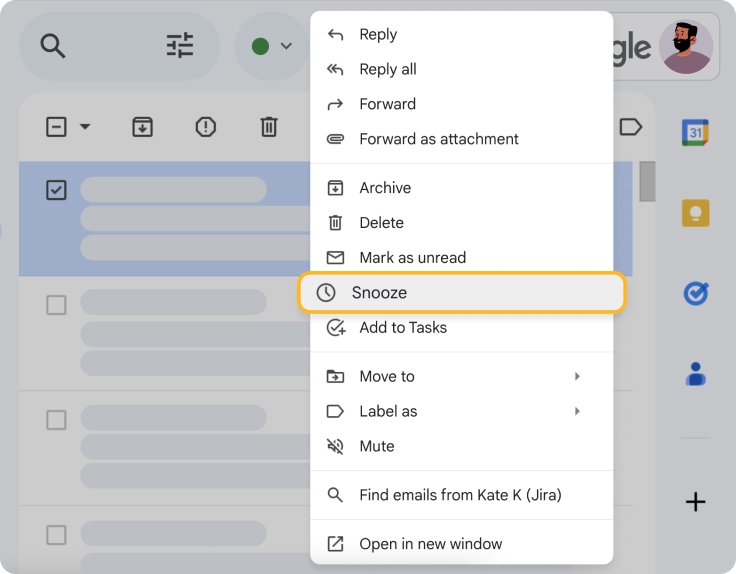Screen dimensions: 736x574
Task: Click the muted speaker icon
Action: [x=335, y=446]
